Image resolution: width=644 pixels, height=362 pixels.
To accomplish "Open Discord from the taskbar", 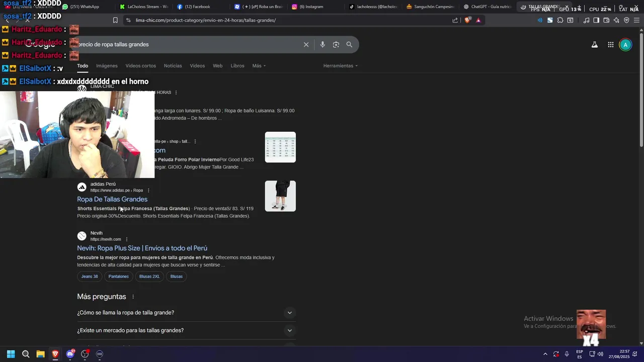I will click(70, 354).
